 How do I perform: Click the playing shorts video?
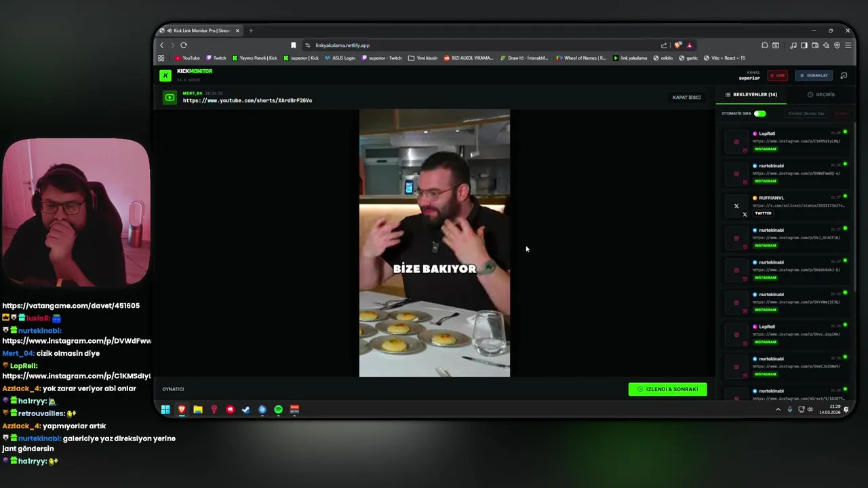point(435,243)
